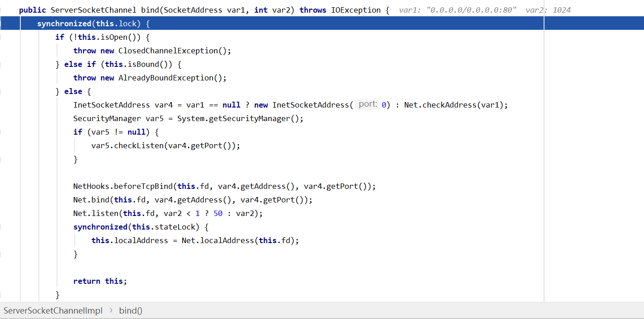Click the isBound() method call
This screenshot has height=319, width=644.
(148, 64)
